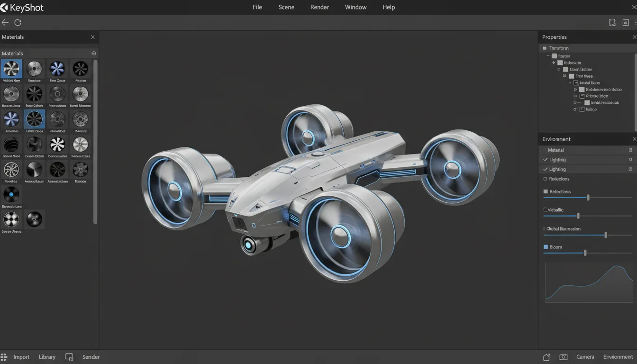Click the Import grid icon at bottom left

click(x=4, y=356)
